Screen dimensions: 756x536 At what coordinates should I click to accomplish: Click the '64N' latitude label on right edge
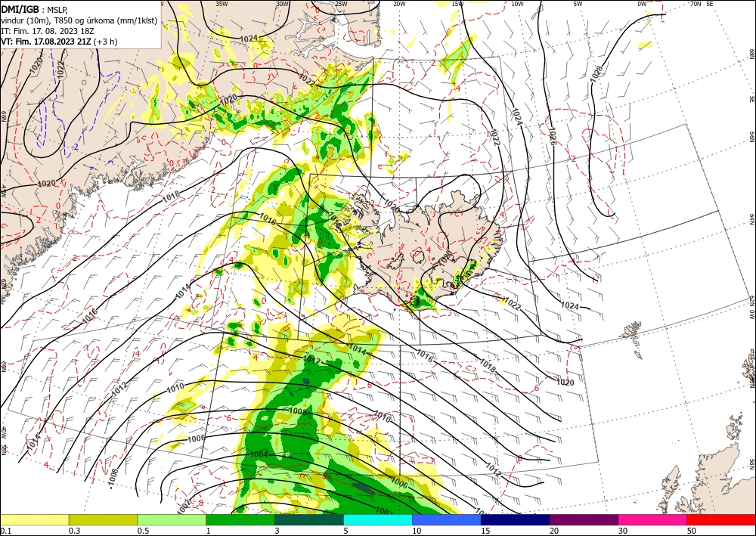tap(752, 218)
